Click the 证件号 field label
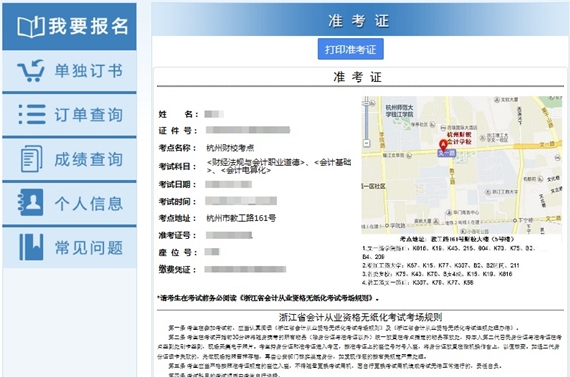Viewport: 570px width, 377px height. tap(178, 131)
